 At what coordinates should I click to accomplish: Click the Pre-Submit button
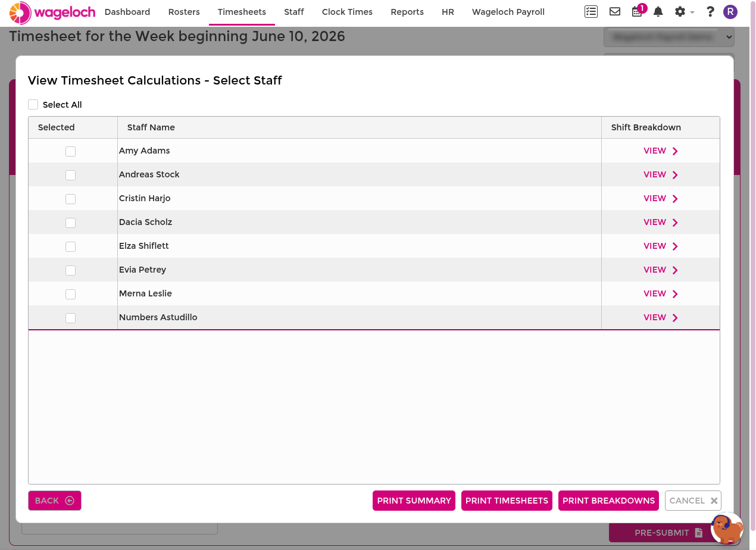coord(668,533)
